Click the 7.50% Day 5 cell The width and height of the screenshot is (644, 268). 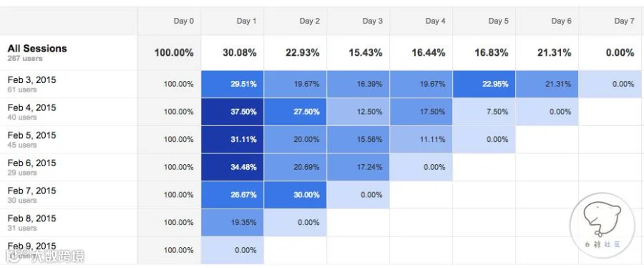pyautogui.click(x=484, y=112)
